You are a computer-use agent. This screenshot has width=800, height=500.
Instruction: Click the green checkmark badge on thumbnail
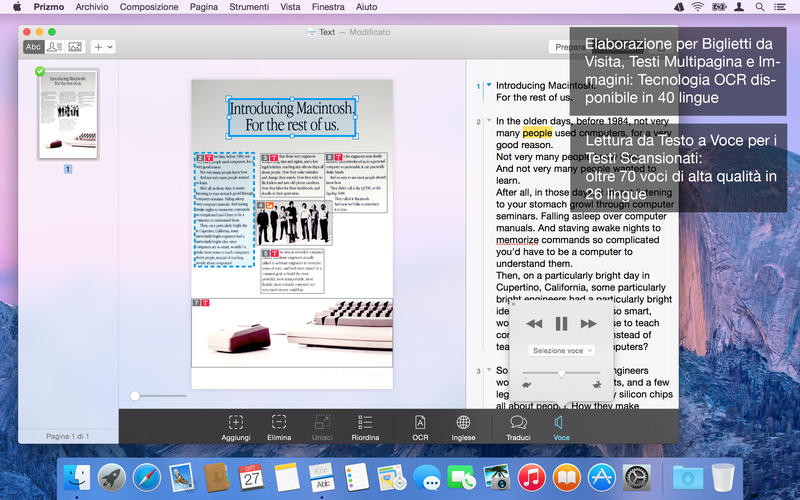click(x=40, y=71)
